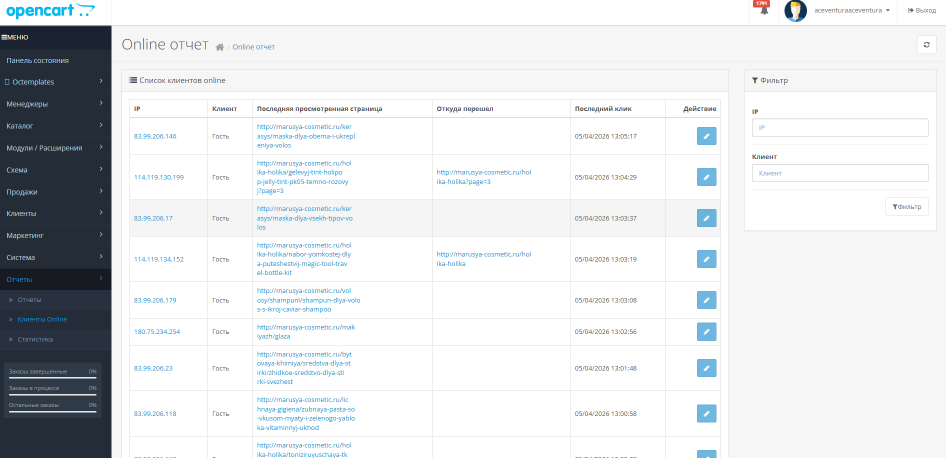Screen dimensions: 946x458
Task: Select Статистика under Отчеты
Action: pos(35,339)
